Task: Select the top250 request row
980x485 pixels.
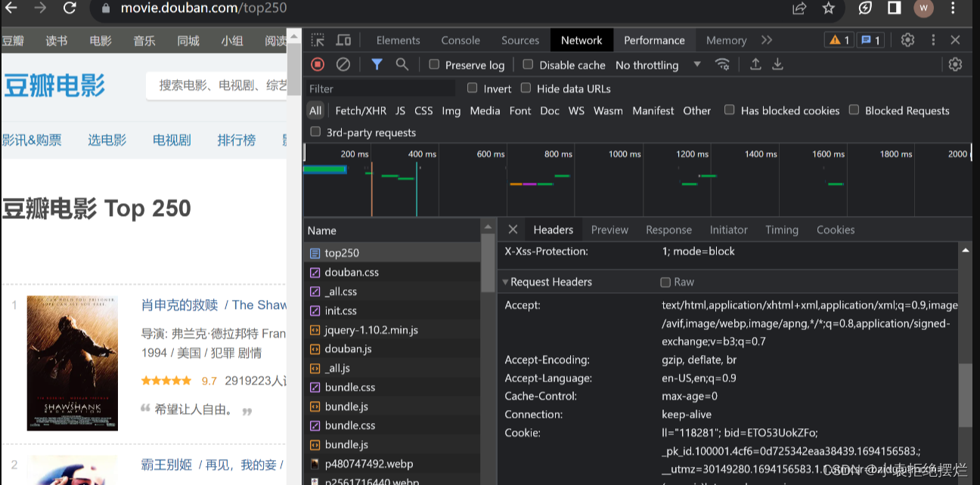Action: 392,253
